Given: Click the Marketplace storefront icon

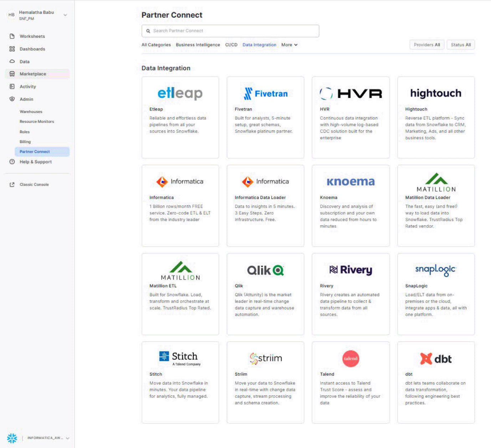Looking at the screenshot, I should coord(12,74).
